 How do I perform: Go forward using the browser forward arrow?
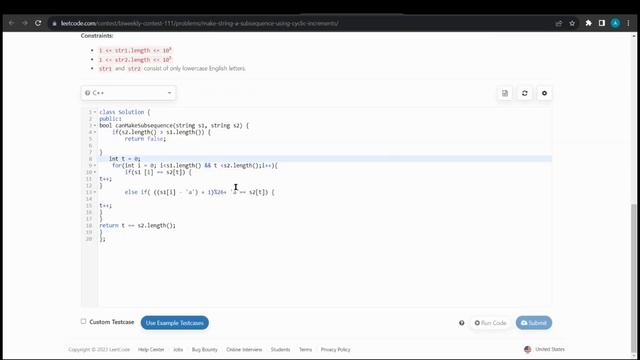tap(24, 23)
